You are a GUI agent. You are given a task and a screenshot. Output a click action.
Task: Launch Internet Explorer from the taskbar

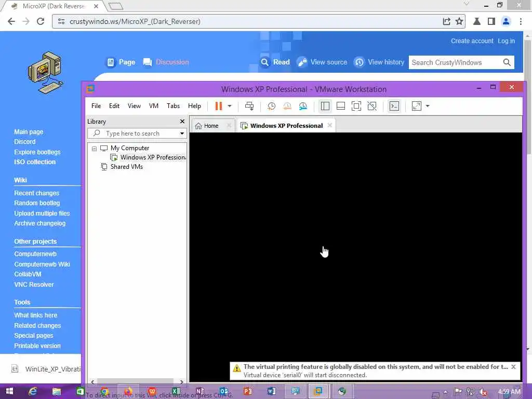tap(33, 391)
